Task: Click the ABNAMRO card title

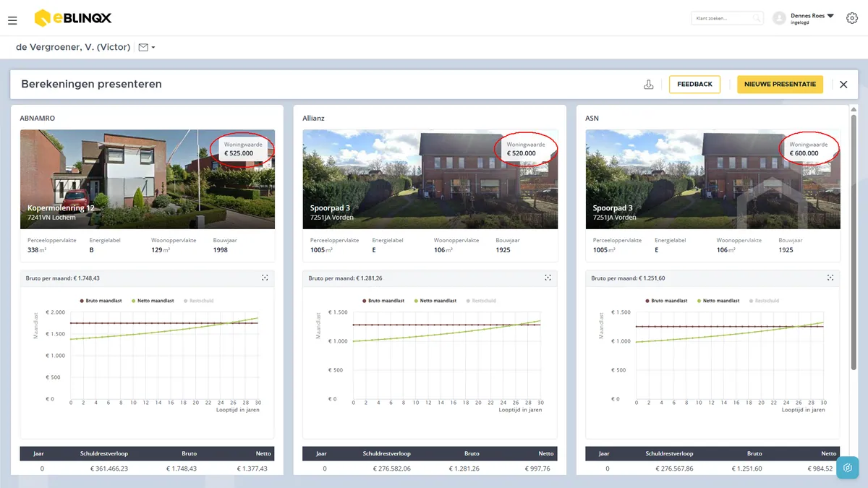Action: point(38,118)
